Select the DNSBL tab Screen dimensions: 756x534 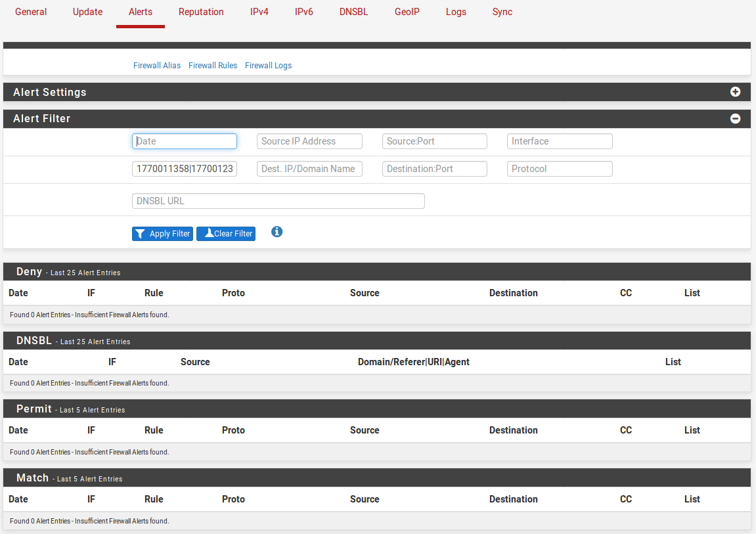pyautogui.click(x=353, y=12)
